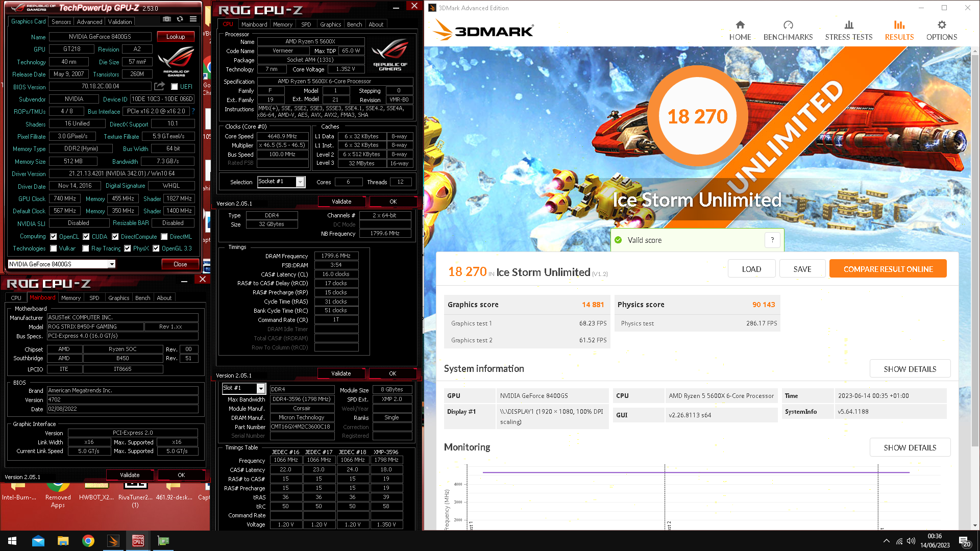This screenshot has width=980, height=551.
Task: Click SHOW DETAILS for Monitoring
Action: click(x=910, y=447)
